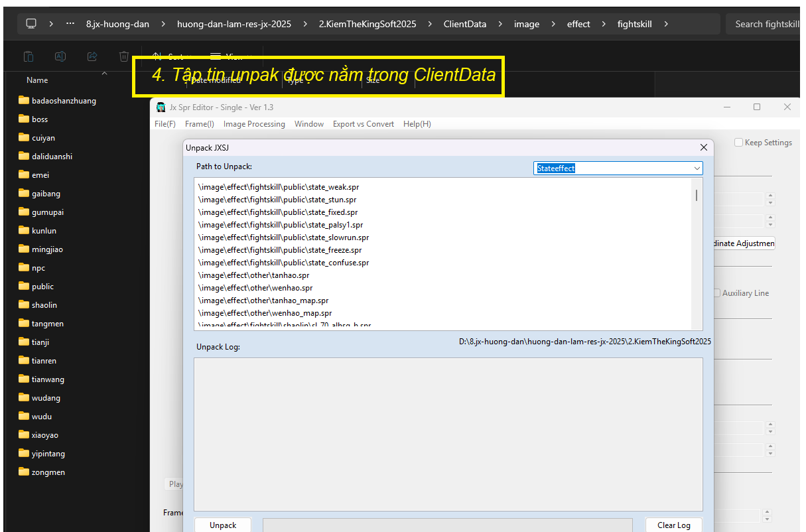806x532 pixels.
Task: Select state_stun.spr in the unpack path list
Action: pyautogui.click(x=277, y=200)
